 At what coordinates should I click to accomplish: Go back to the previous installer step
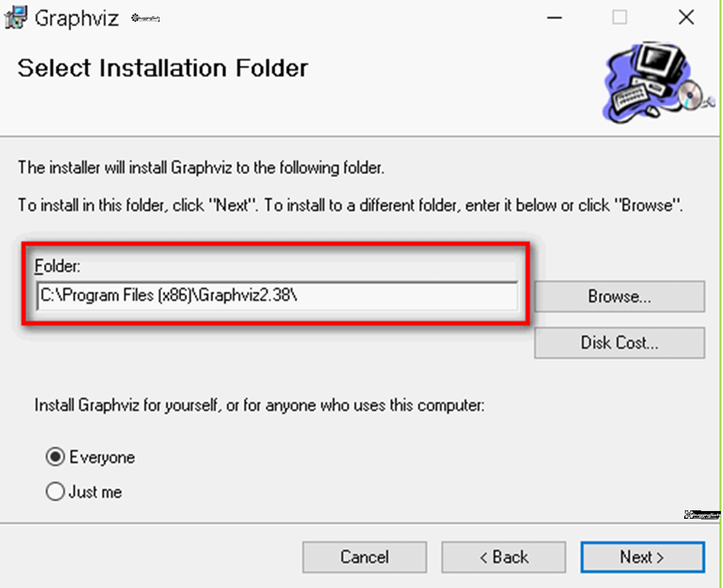(503, 557)
